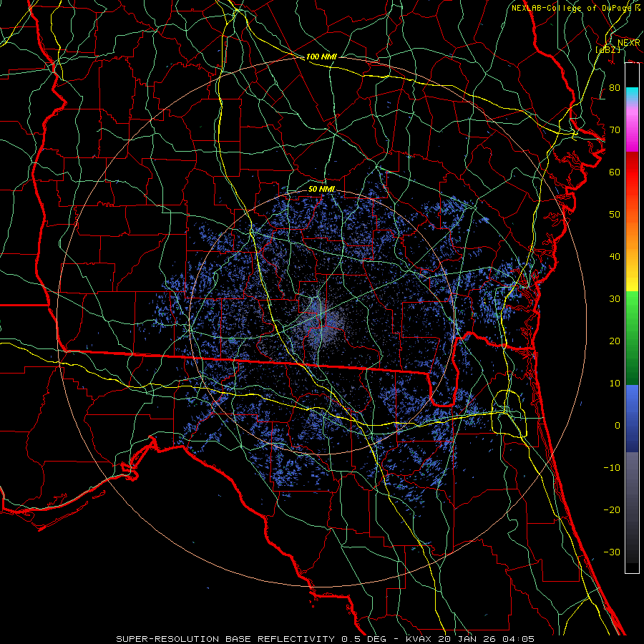Click the NEXR label at top right
Image resolution: width=644 pixels, height=644 pixels.
[x=629, y=43]
